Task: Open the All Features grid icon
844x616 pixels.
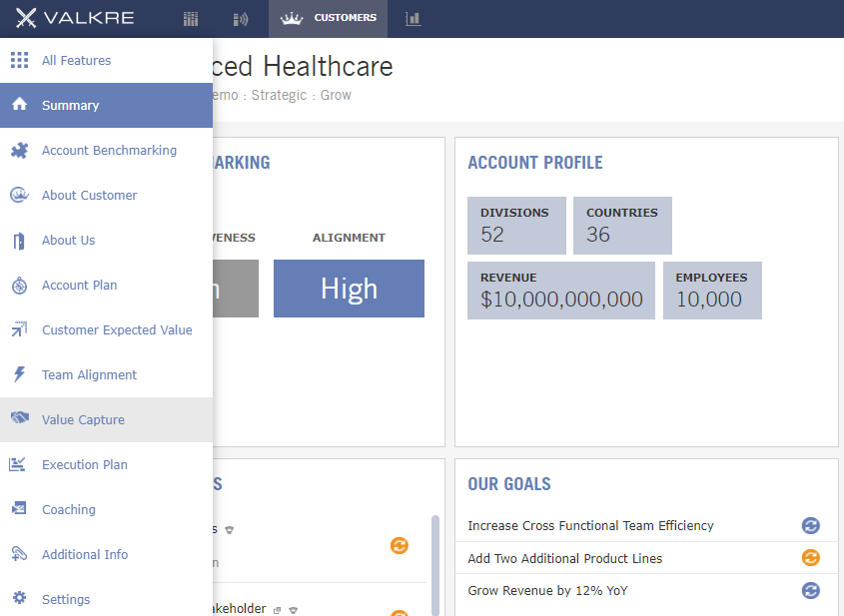Action: [19, 60]
